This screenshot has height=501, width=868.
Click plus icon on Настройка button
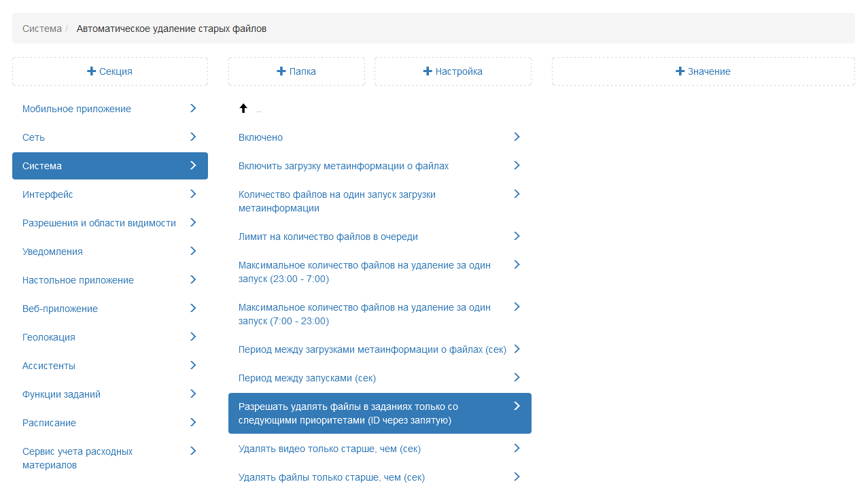pyautogui.click(x=428, y=71)
